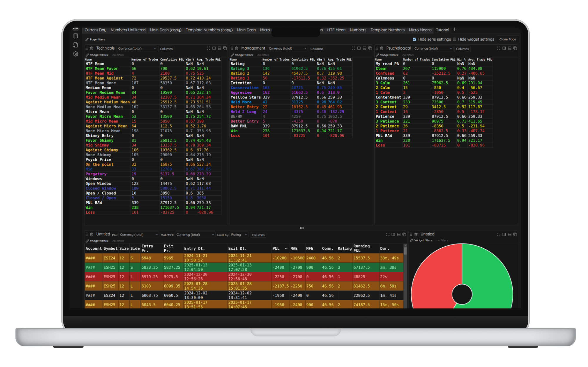The width and height of the screenshot is (588, 367).
Task: Edit page filters using pencil icon
Action: [87, 39]
